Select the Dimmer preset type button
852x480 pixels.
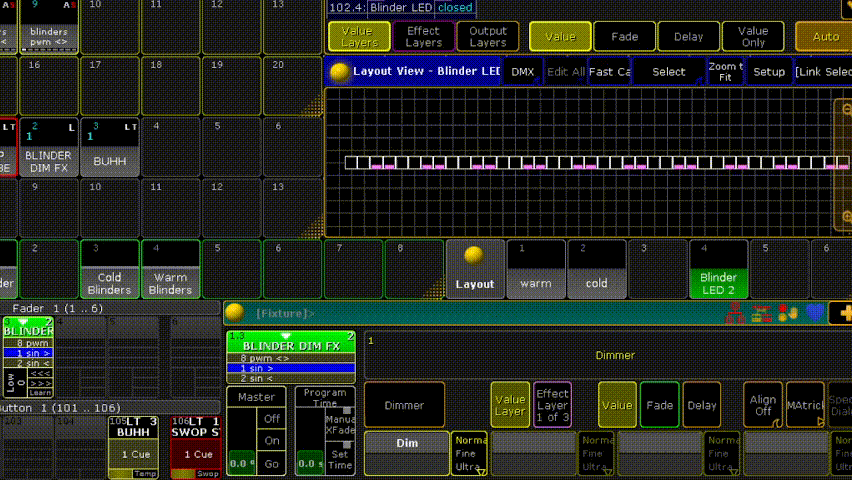pyautogui.click(x=404, y=405)
